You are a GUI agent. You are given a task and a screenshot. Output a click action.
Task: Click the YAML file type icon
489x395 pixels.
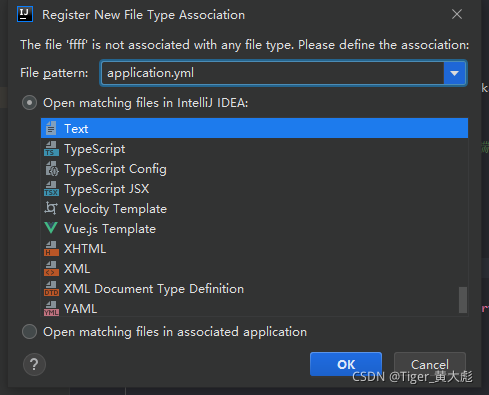pos(51,309)
